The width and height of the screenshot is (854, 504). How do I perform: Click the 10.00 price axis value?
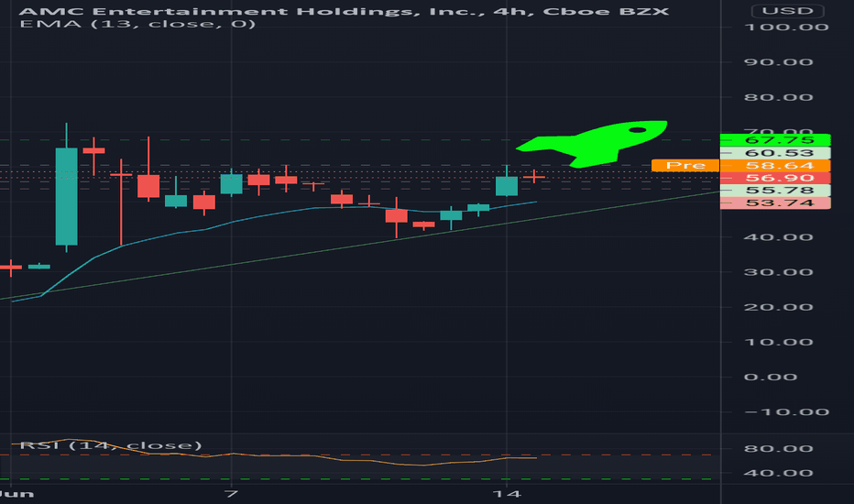click(x=779, y=342)
